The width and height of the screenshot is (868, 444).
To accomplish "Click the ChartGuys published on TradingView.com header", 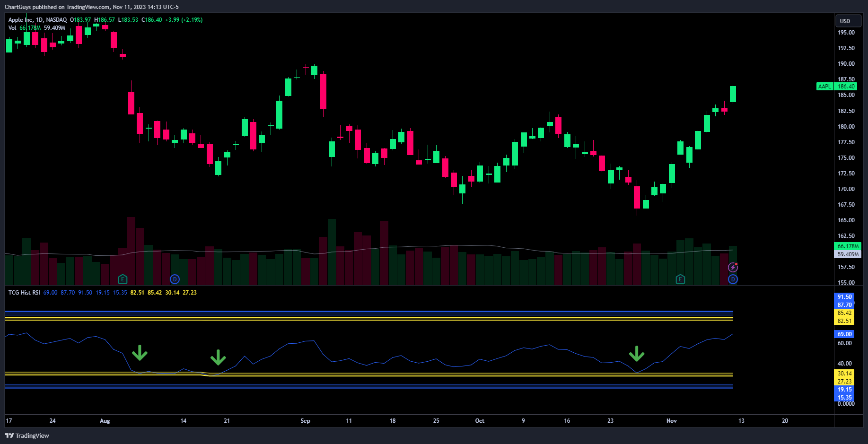I will (x=91, y=7).
